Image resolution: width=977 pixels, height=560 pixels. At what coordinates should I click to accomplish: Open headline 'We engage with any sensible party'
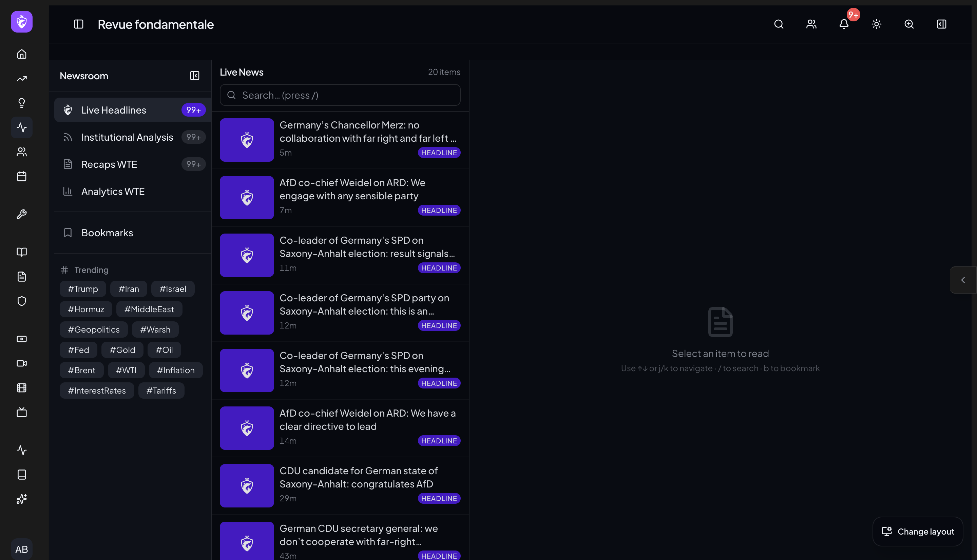point(340,198)
